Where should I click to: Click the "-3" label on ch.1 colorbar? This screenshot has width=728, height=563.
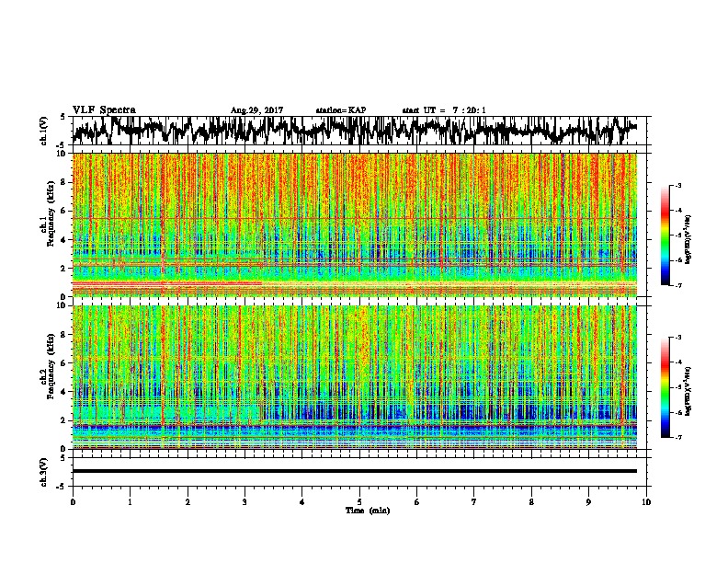pos(678,186)
